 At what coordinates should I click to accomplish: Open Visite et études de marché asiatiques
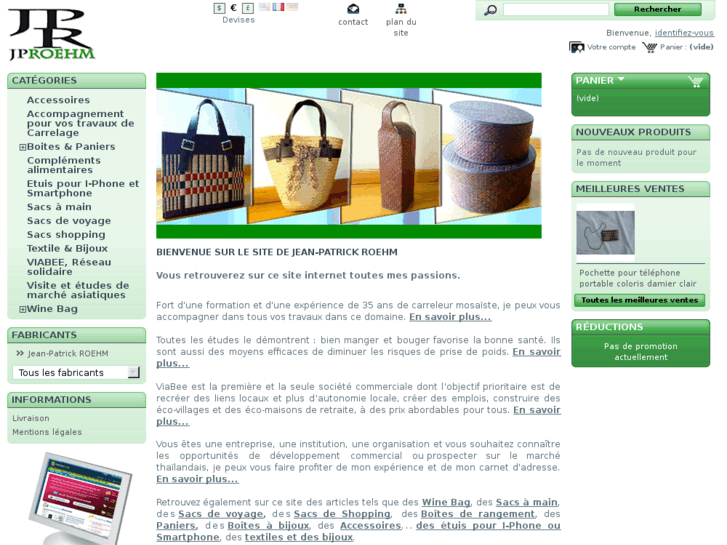(x=78, y=290)
